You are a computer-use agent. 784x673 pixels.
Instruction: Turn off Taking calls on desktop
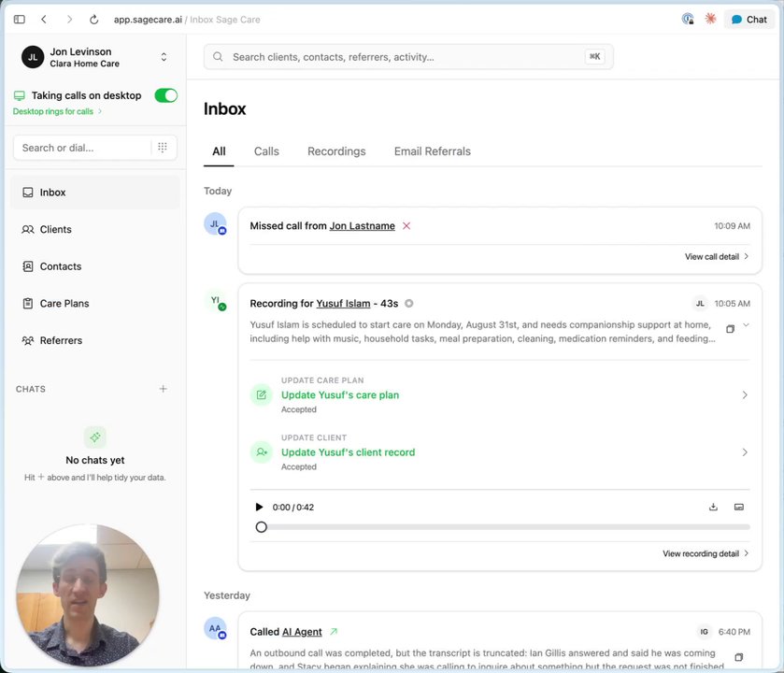(x=166, y=95)
